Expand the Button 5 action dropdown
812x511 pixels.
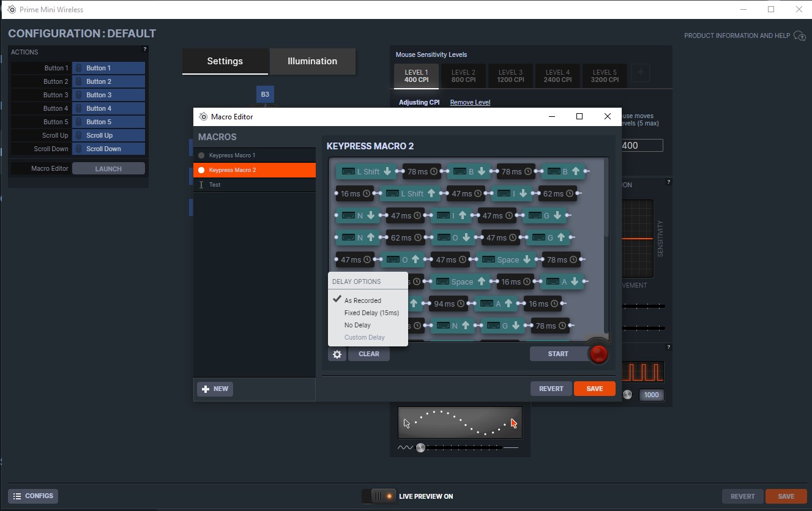tap(108, 122)
